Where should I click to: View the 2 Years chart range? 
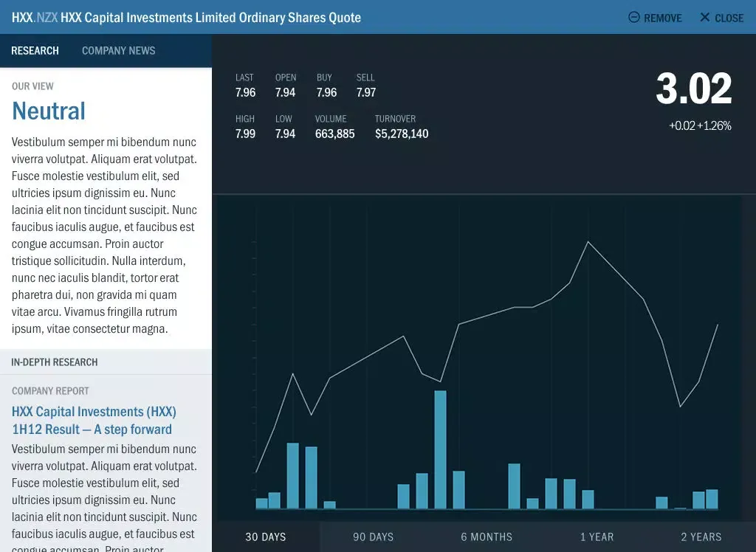click(x=701, y=537)
